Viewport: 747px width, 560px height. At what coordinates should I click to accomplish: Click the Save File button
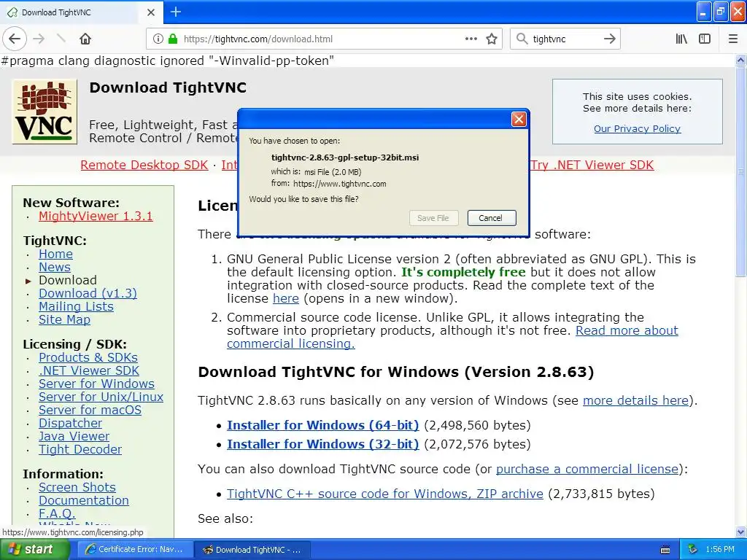[433, 218]
